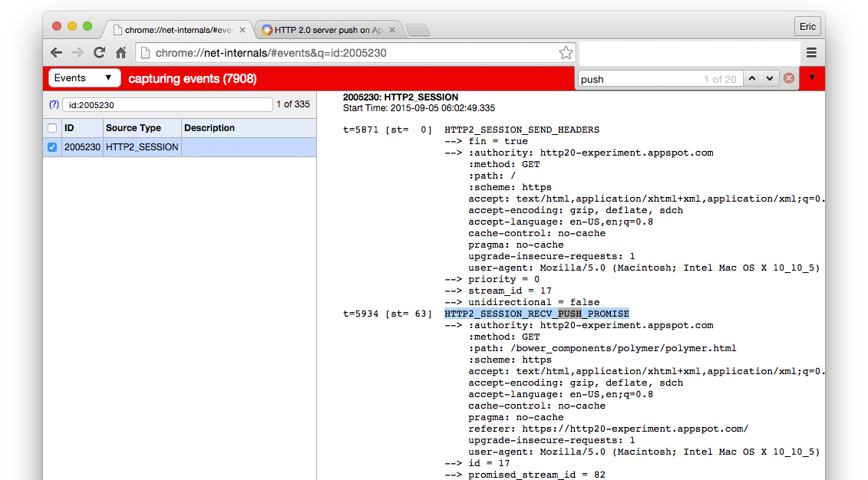This screenshot has height=480, width=868.
Task: Sort by the Source Type column header
Action: click(142, 128)
